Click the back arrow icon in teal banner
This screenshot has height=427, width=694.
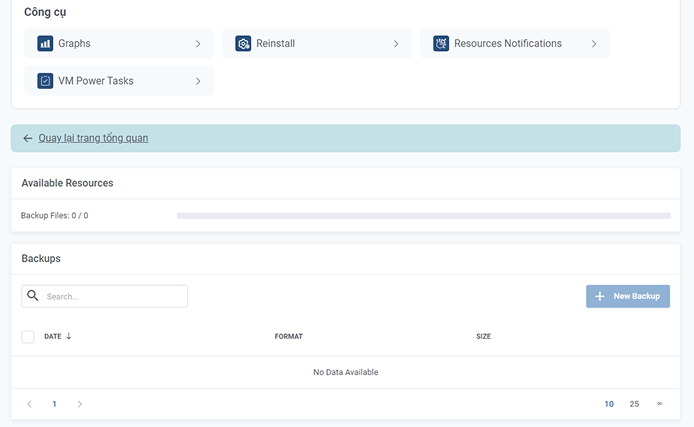(x=27, y=138)
